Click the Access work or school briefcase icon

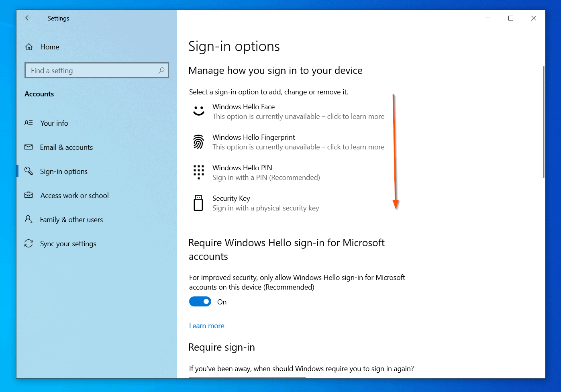(29, 195)
